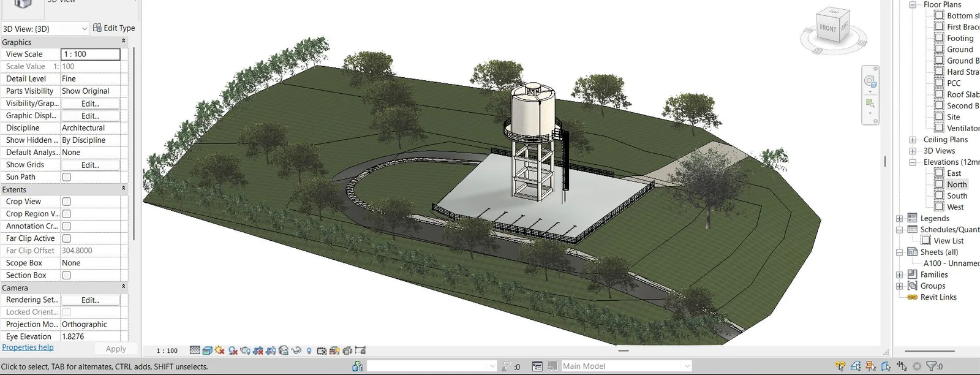Select North elevation in browser
Image resolution: width=980 pixels, height=375 pixels.
[x=957, y=184]
